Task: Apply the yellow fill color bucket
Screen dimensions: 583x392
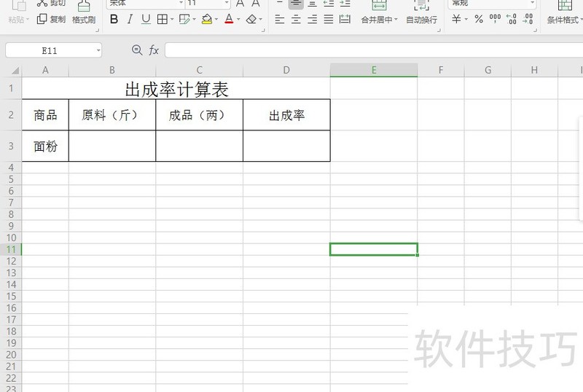Action: (207, 20)
